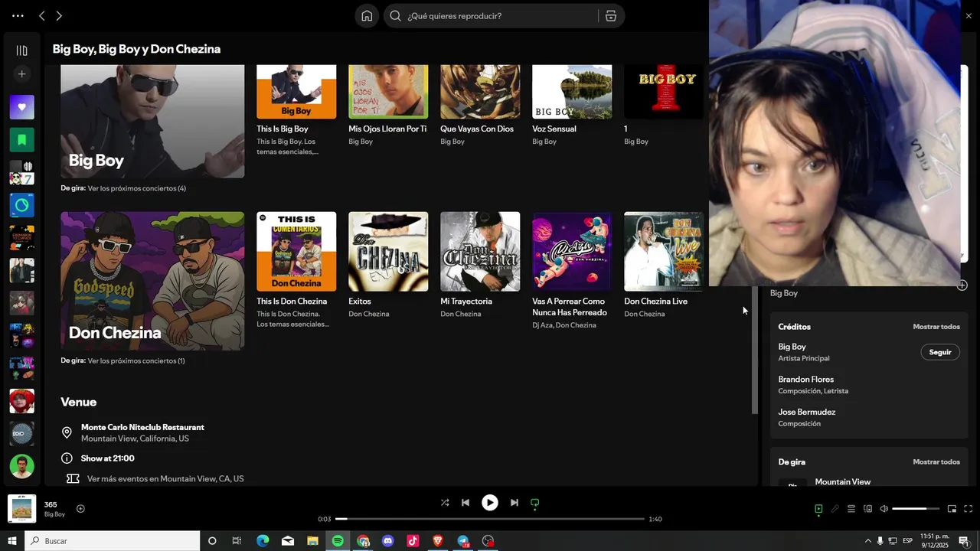Open the Browse icon in search bar

tap(611, 16)
